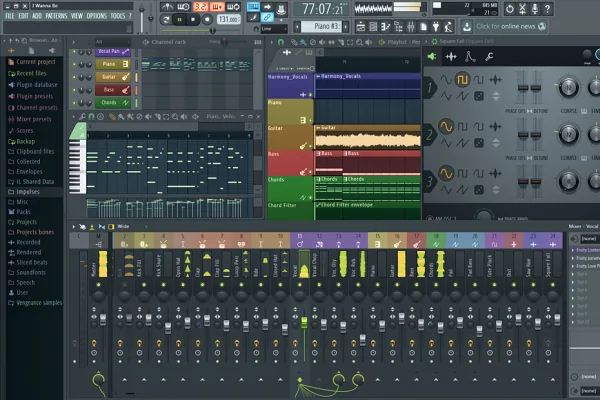Open the channel rack toolbar icon
Viewport: 600px width, 400px height.
pyautogui.click(x=373, y=26)
